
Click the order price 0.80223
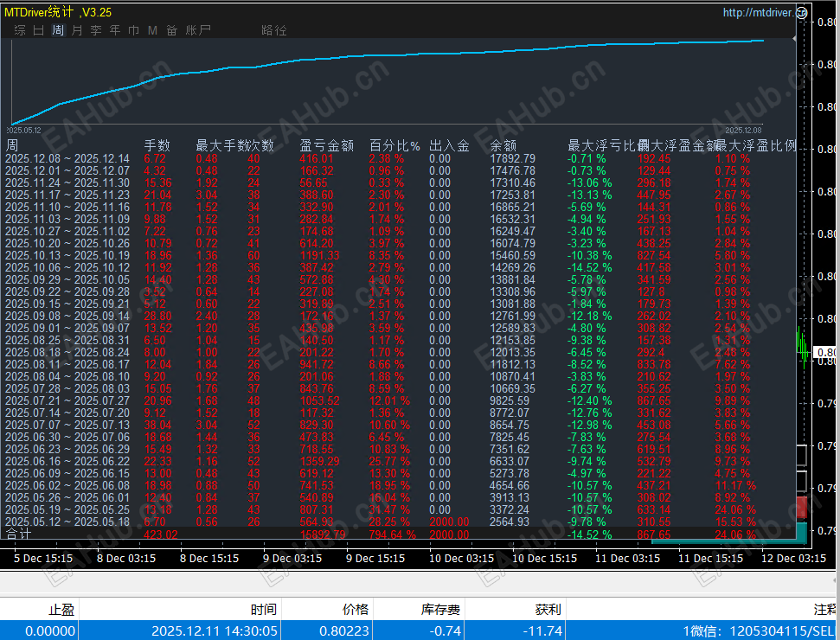344,630
